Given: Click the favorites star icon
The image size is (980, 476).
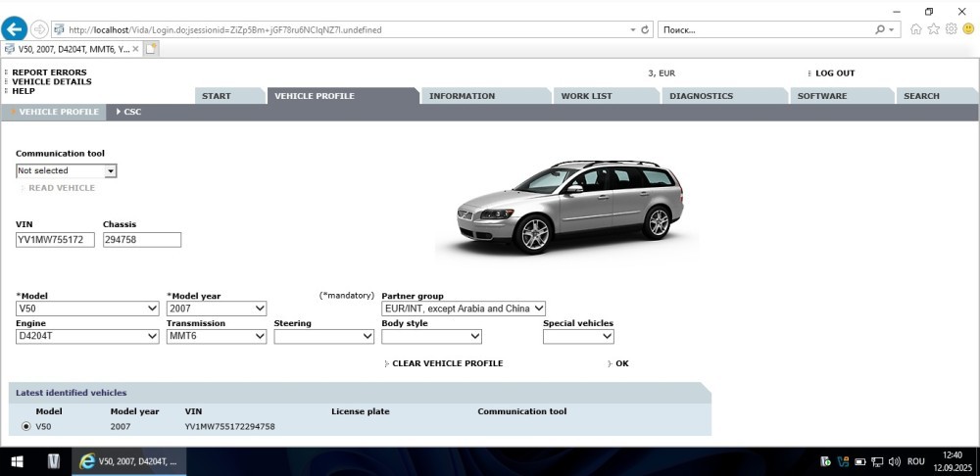Looking at the screenshot, I should [933, 29].
